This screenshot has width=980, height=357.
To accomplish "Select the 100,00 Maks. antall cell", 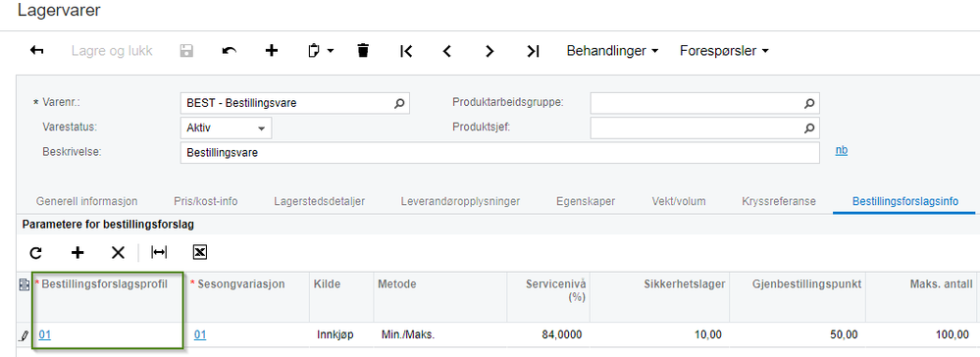I will point(922,335).
